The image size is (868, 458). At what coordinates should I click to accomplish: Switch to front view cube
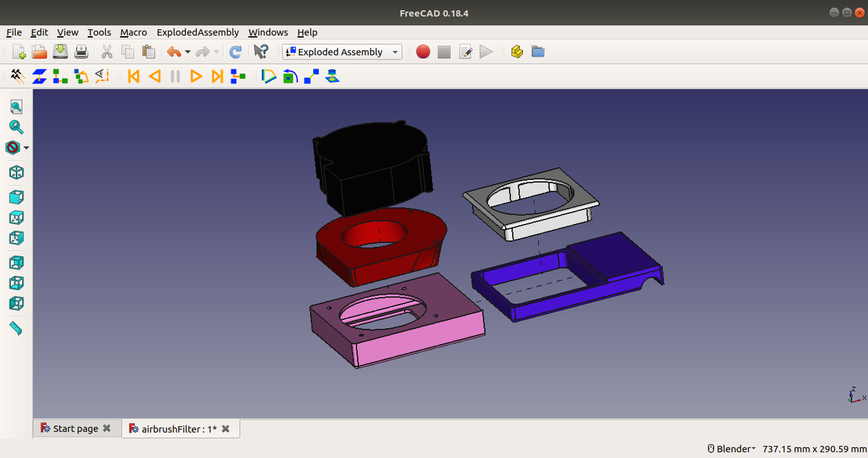17,197
